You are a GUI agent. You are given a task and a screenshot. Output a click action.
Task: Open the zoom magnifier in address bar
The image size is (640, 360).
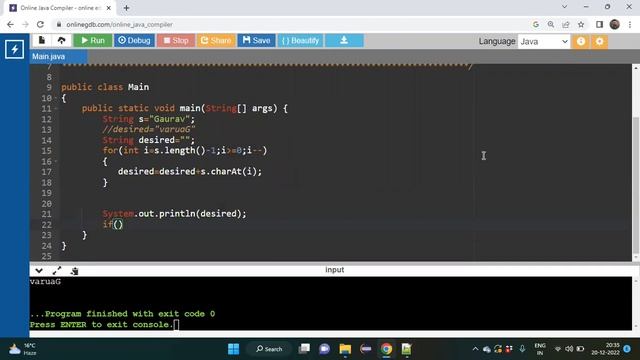point(551,24)
